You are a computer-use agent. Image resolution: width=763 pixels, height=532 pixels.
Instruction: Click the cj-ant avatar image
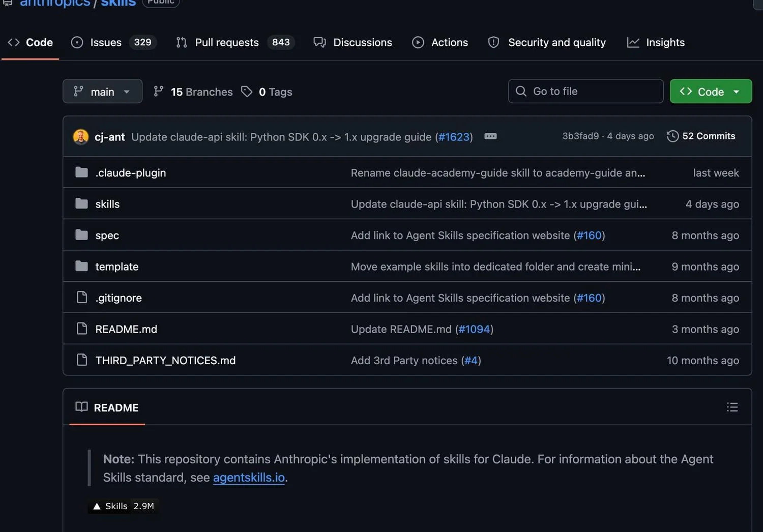[x=81, y=137]
